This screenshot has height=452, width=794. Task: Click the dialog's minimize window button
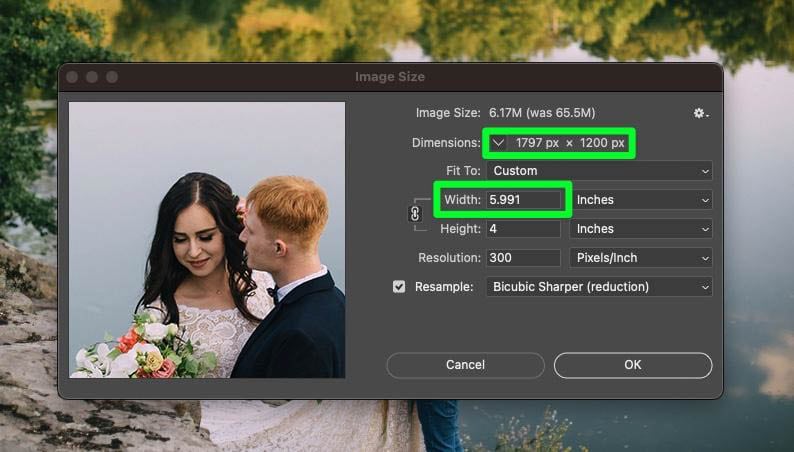coord(92,77)
